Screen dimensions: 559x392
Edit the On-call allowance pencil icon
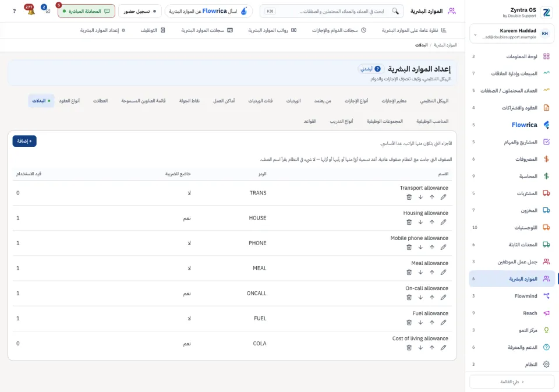pyautogui.click(x=443, y=297)
